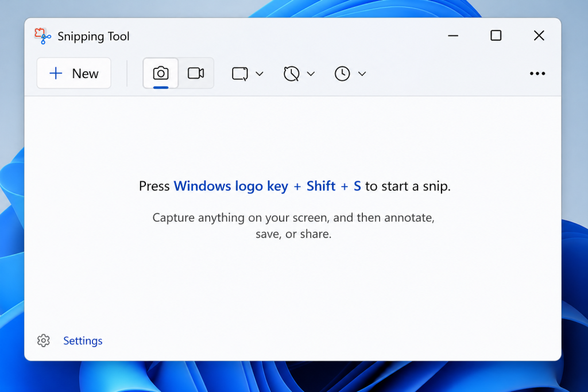Click the Snipping Tool scissors logo
Image resolution: width=588 pixels, height=392 pixels.
point(42,36)
